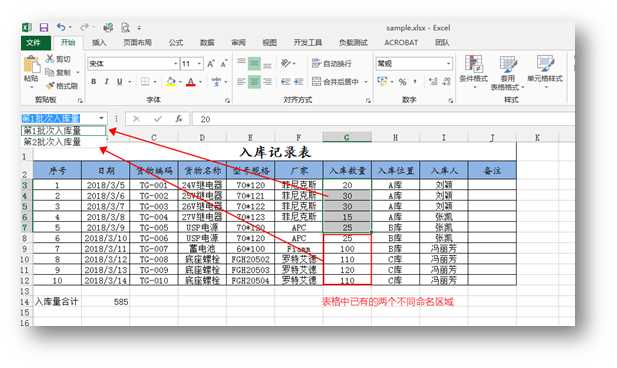Toggle Wrap Text (自动换行)

[x=331, y=63]
